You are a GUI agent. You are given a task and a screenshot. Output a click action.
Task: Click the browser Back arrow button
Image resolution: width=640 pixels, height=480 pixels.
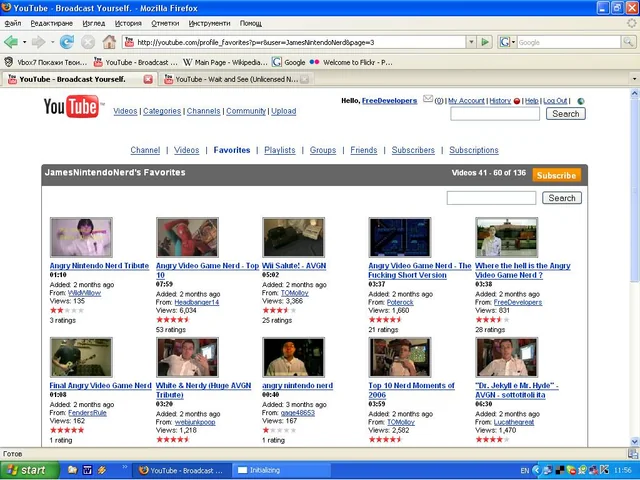pos(11,42)
